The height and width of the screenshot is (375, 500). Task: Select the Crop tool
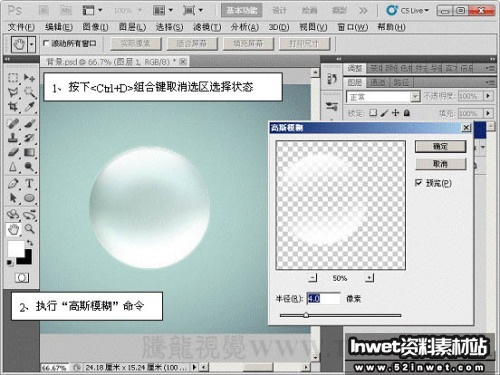coord(13,107)
